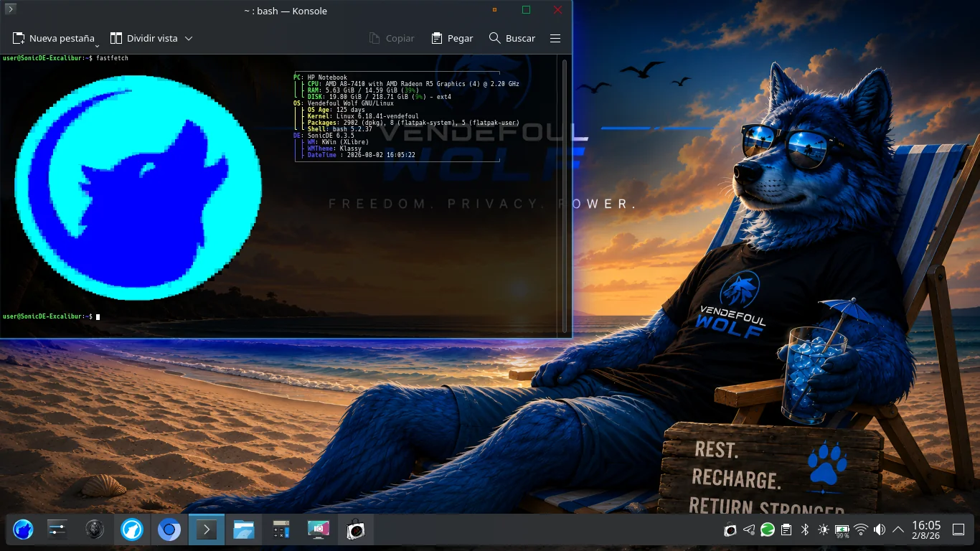Viewport: 980px width, 551px height.
Task: Click the shopping bag icon in system tray
Action: pos(730,530)
